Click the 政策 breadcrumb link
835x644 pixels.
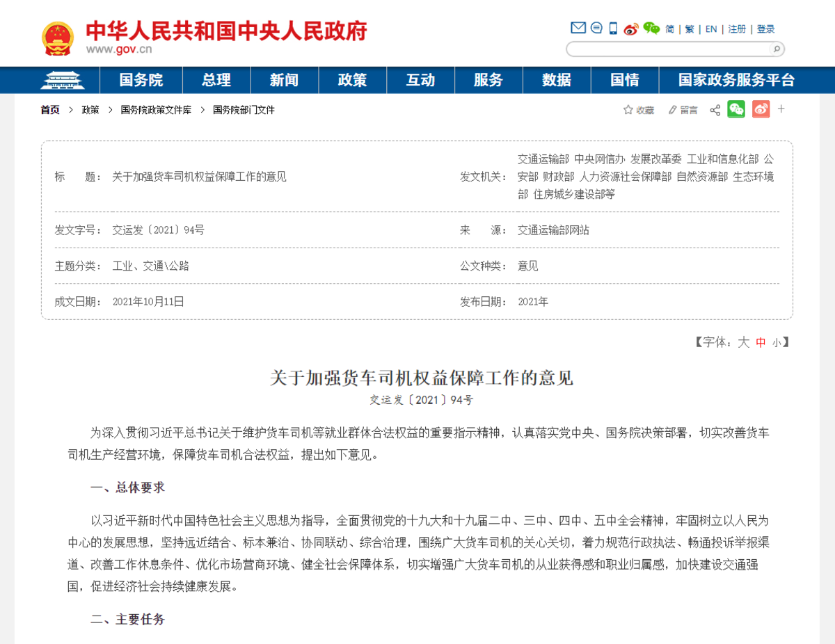click(90, 110)
